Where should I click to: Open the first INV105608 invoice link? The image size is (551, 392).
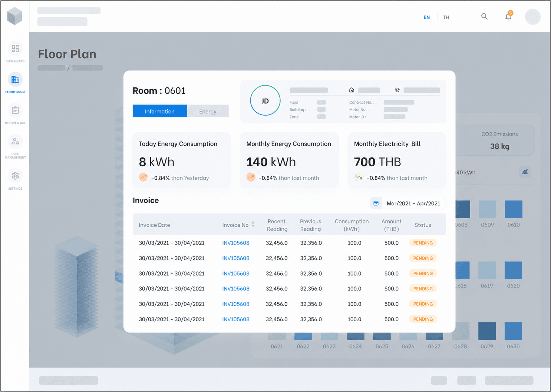[236, 243]
